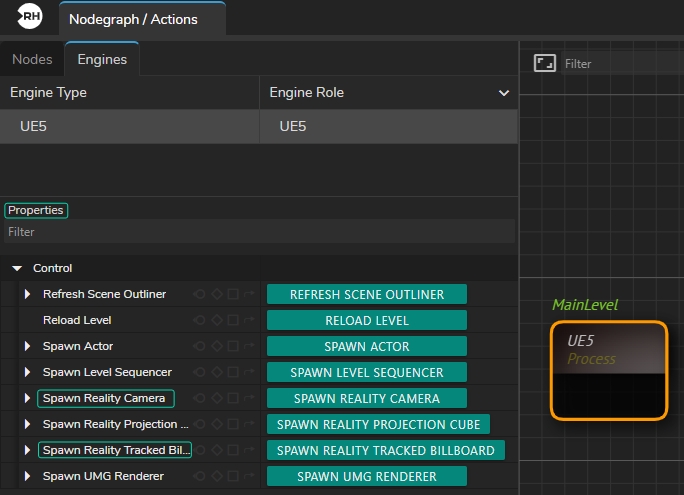
Task: Click the RH logo icon
Action: point(30,17)
